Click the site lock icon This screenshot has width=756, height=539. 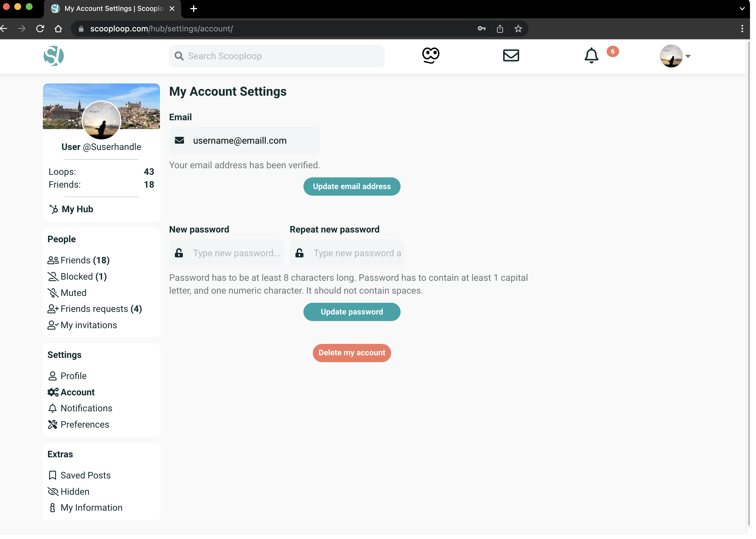[x=81, y=29]
